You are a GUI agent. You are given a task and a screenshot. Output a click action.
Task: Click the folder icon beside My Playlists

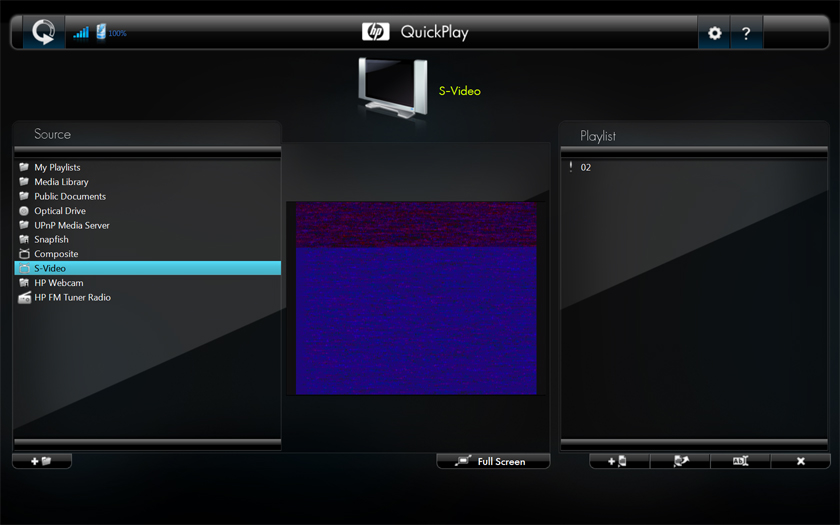click(24, 167)
